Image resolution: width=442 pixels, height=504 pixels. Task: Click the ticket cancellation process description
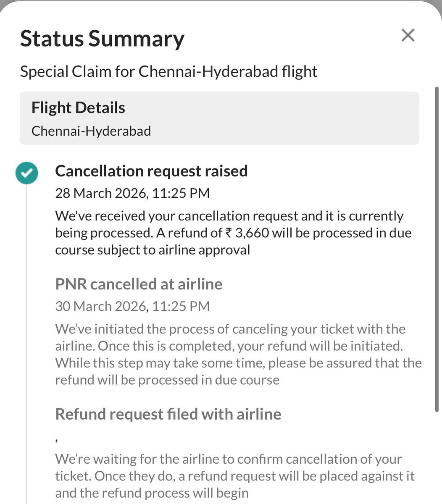[x=238, y=354]
